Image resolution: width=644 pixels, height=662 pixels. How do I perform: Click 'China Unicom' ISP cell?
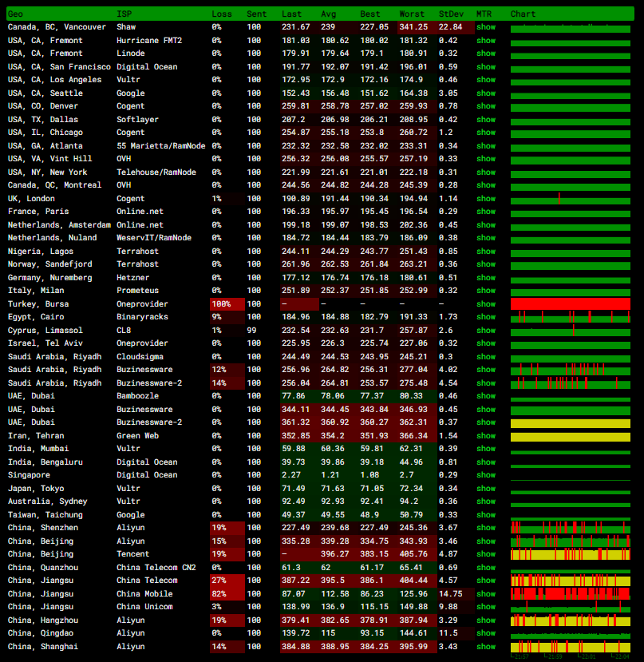coord(144,607)
